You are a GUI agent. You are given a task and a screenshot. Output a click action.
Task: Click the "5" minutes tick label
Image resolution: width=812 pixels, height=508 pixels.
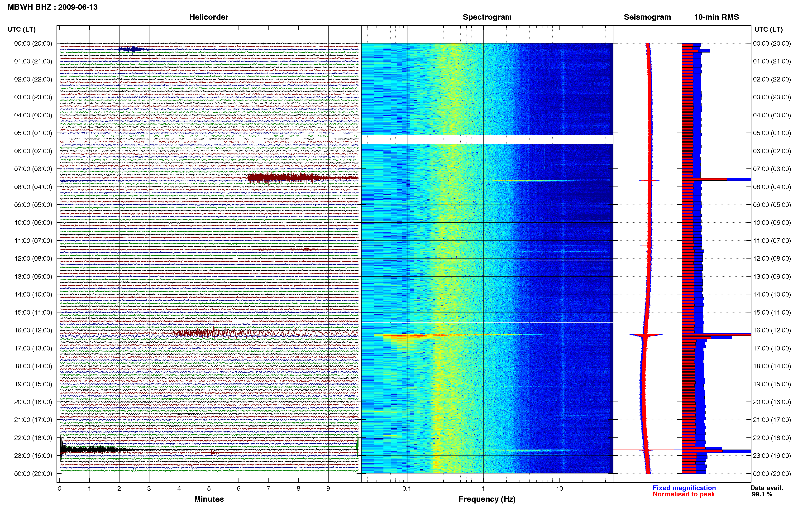click(x=209, y=489)
